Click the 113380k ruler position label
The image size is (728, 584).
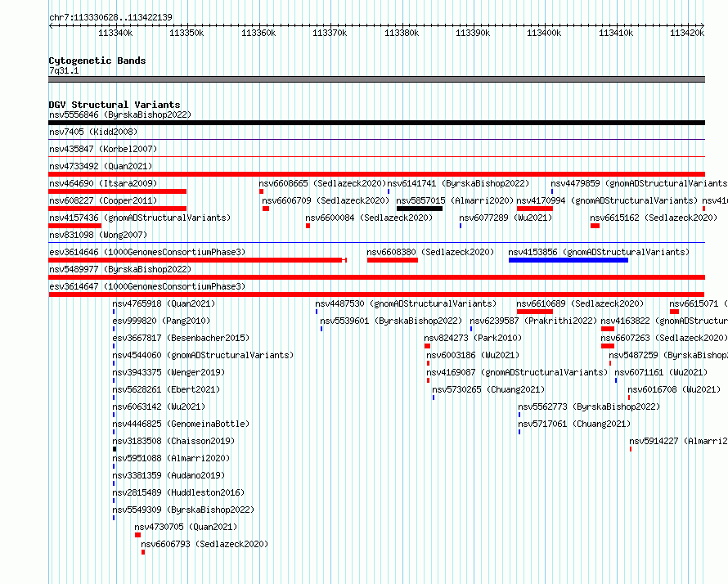[402, 33]
